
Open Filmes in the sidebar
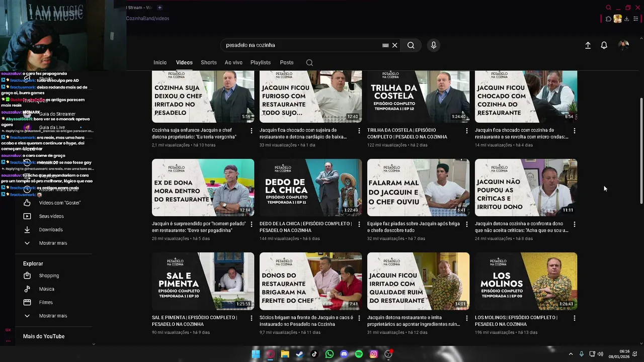click(46, 302)
